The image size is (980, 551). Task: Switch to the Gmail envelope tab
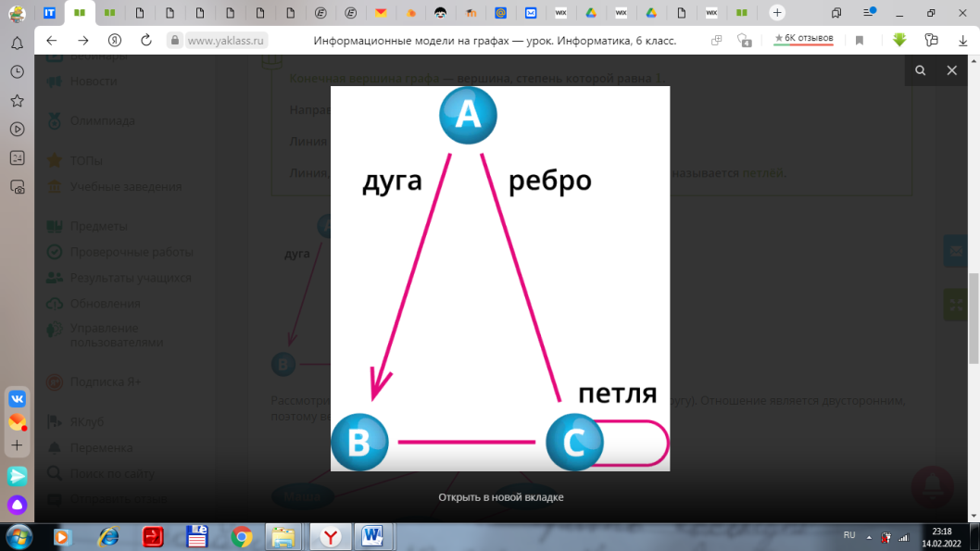point(381,12)
